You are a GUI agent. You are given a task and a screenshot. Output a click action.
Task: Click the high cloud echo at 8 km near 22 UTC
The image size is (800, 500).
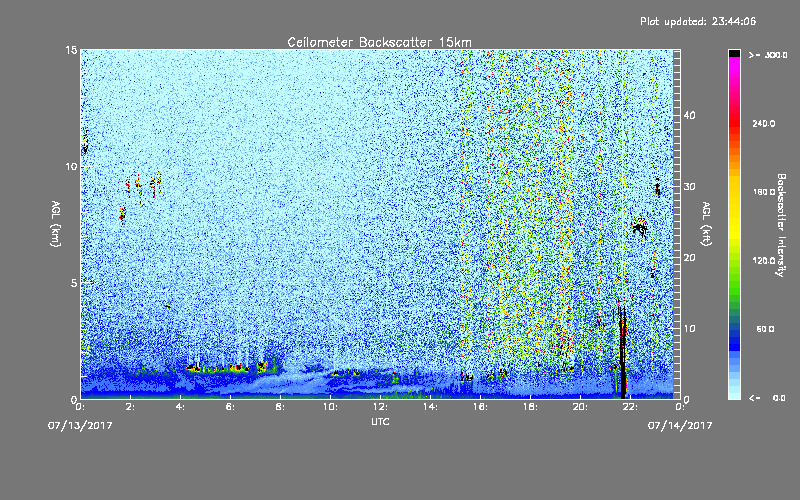tap(639, 227)
